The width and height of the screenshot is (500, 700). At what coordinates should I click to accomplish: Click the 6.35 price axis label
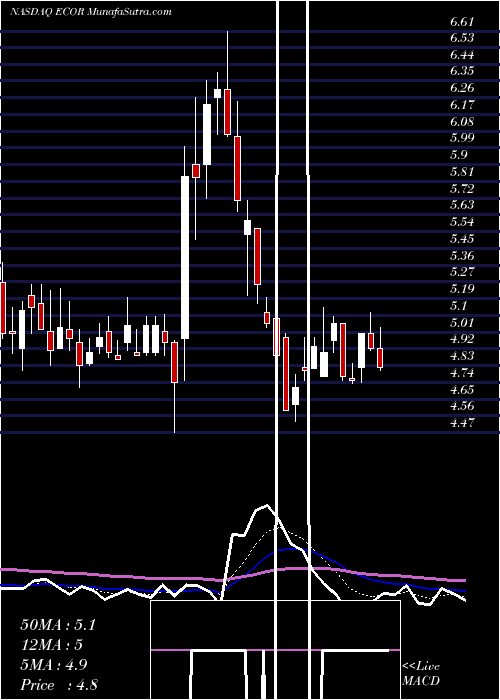(462, 71)
